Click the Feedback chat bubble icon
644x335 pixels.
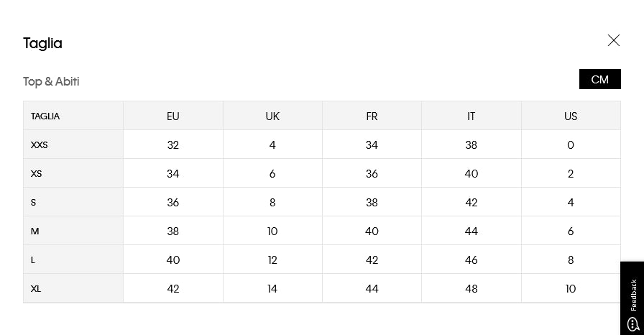(632, 324)
